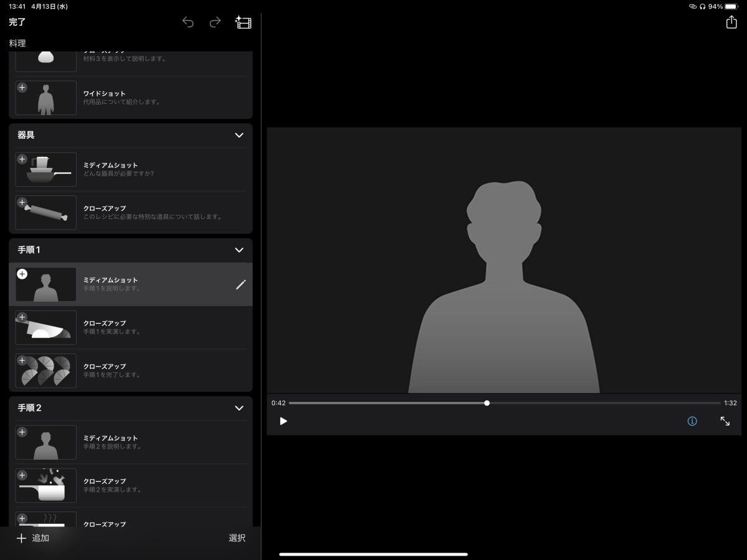Click the 0:42 current time label
The image size is (747, 560).
(278, 403)
